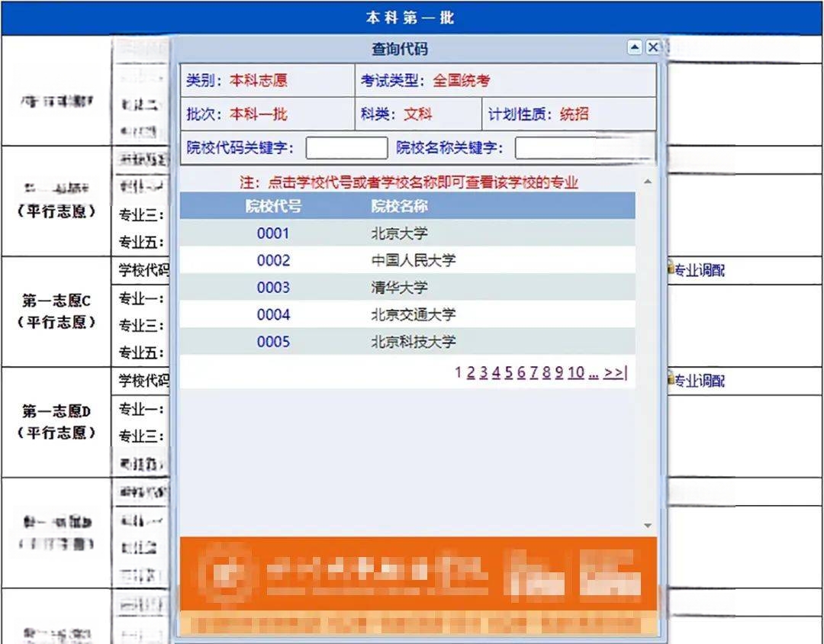Click the 第一志愿D (平行志愿) label
The width and height of the screenshot is (824, 644).
[56, 422]
